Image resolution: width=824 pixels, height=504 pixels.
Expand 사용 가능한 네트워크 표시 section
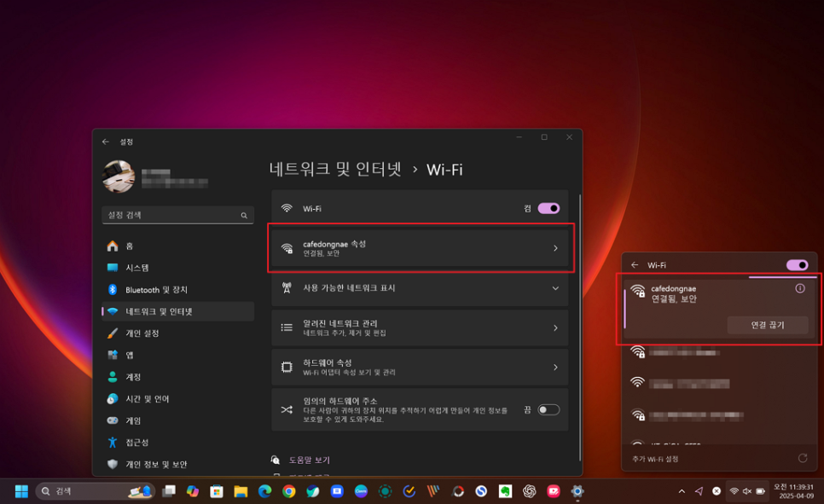coord(420,288)
